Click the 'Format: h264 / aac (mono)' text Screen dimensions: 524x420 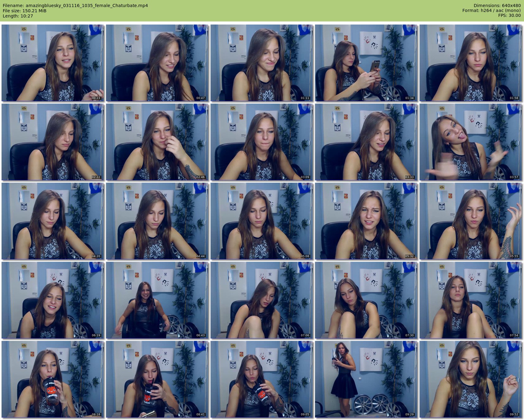[492, 11]
